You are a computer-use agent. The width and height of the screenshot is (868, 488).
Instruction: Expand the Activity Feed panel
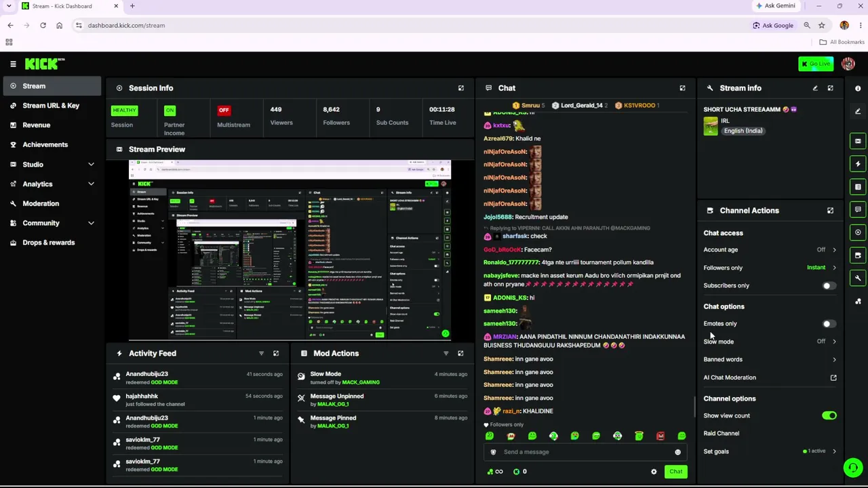point(276,353)
